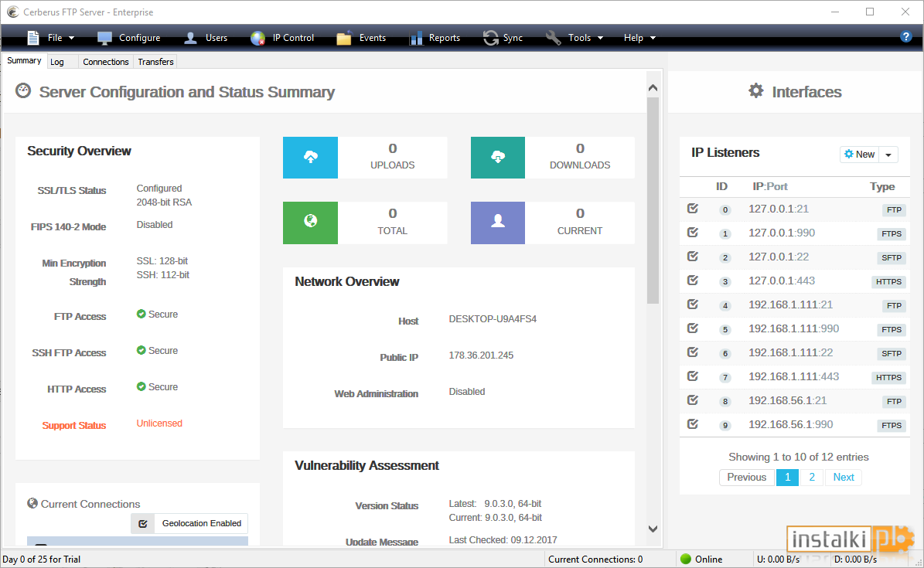Toggle the 192.168.1.111:22 SFTP listener checkbox
This screenshot has height=568, width=924.
[693, 352]
